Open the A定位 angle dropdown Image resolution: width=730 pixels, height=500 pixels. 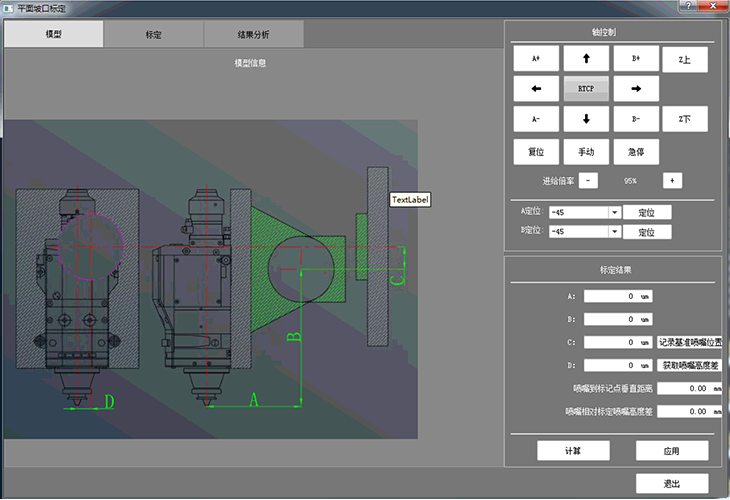[x=614, y=212]
